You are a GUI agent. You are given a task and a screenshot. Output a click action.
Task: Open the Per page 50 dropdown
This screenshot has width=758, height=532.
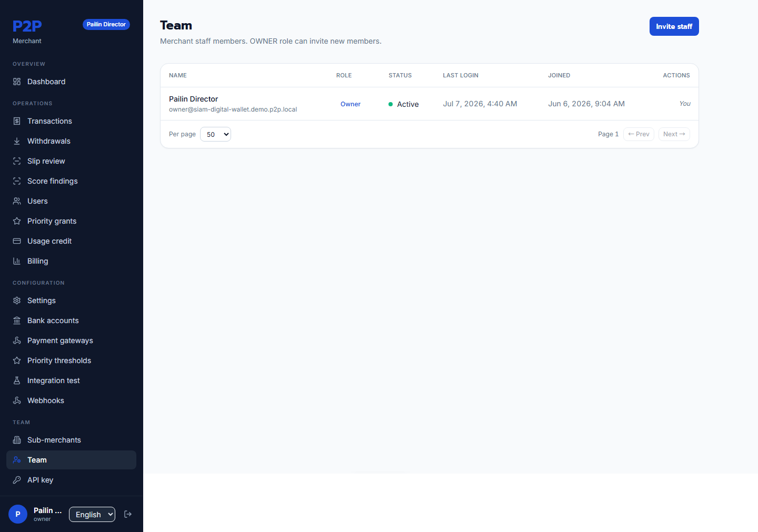tap(215, 134)
